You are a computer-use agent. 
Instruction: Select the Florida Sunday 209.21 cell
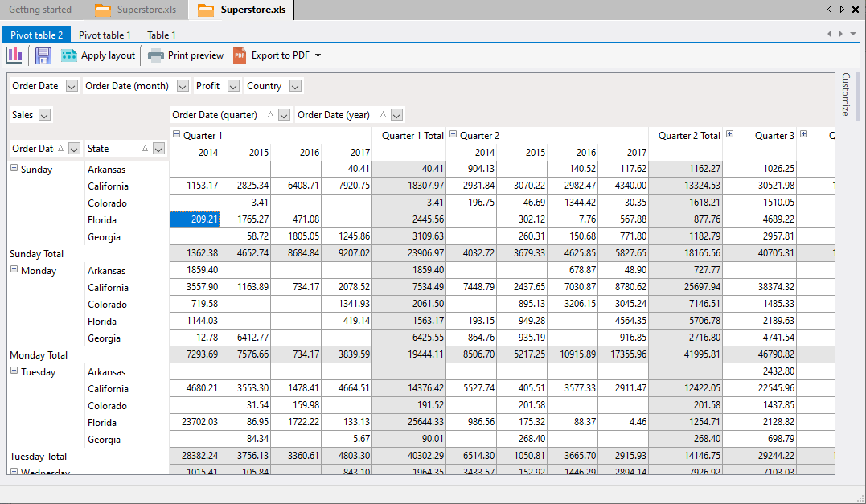tap(195, 219)
